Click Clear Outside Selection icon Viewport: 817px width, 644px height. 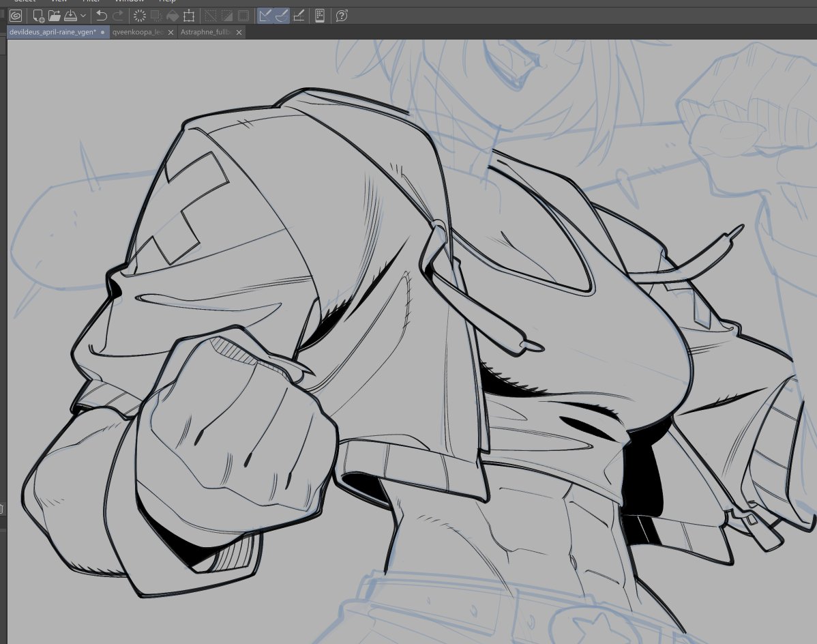(155, 16)
